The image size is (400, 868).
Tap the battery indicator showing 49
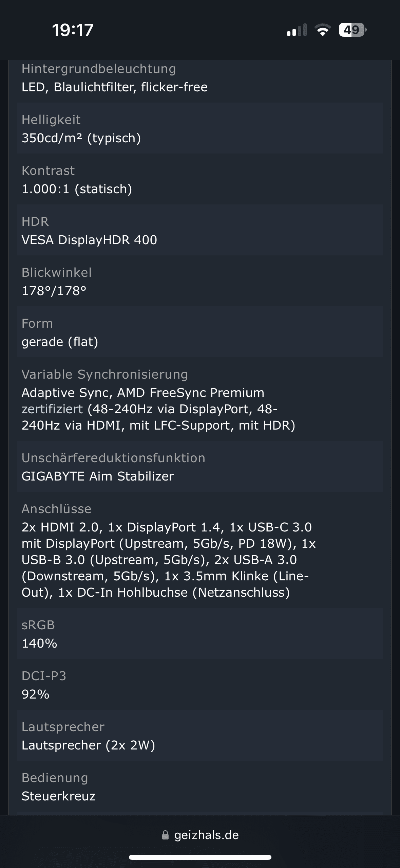pyautogui.click(x=352, y=30)
